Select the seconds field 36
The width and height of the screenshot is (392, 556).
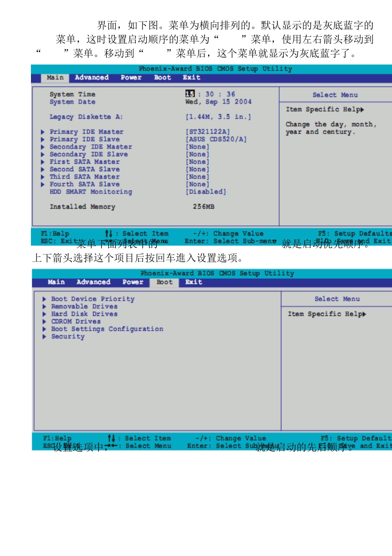[x=231, y=94]
